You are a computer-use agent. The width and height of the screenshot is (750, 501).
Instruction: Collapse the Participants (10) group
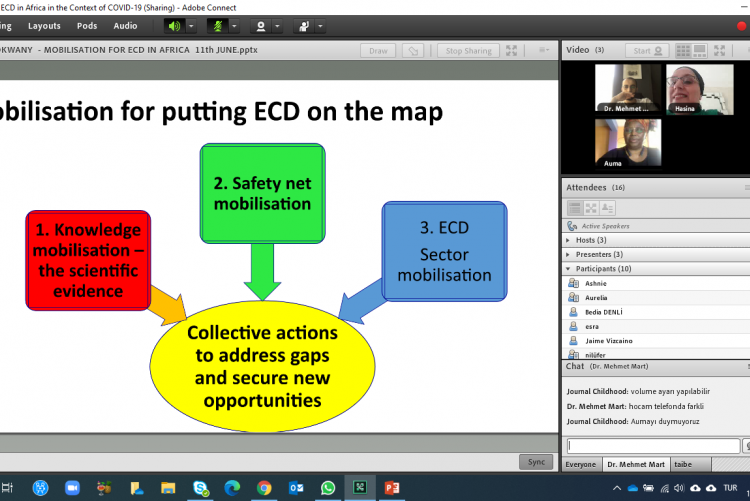[x=570, y=269]
